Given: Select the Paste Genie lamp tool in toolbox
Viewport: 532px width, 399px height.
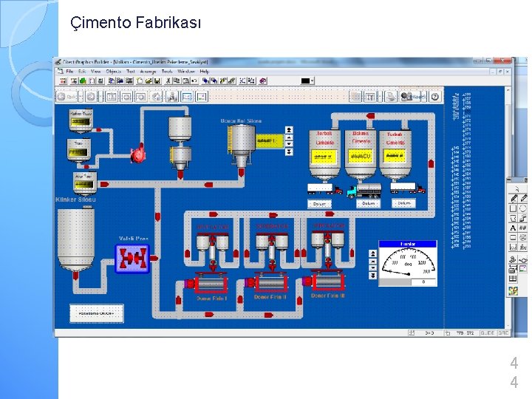Looking at the screenshot, I should pos(523,260).
